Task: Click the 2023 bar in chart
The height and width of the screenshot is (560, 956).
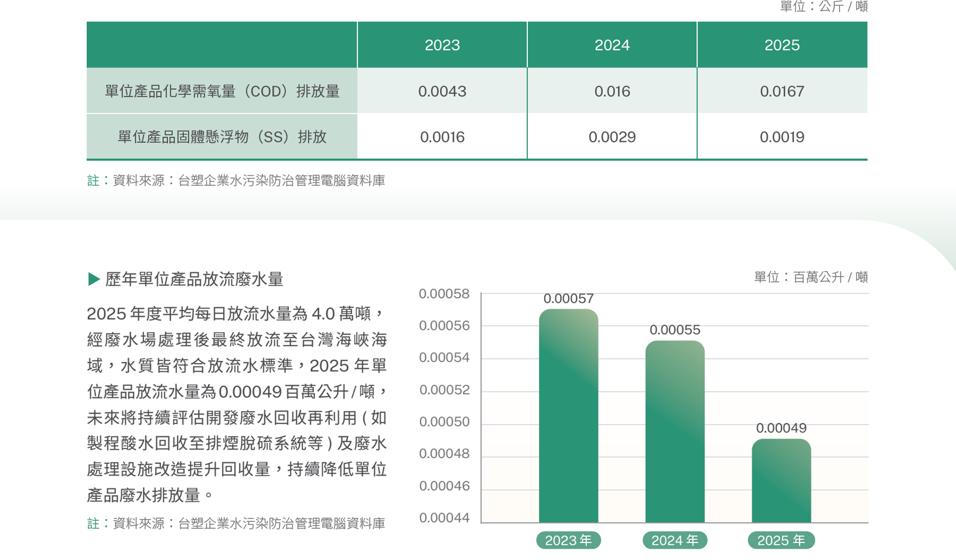Action: [x=568, y=416]
